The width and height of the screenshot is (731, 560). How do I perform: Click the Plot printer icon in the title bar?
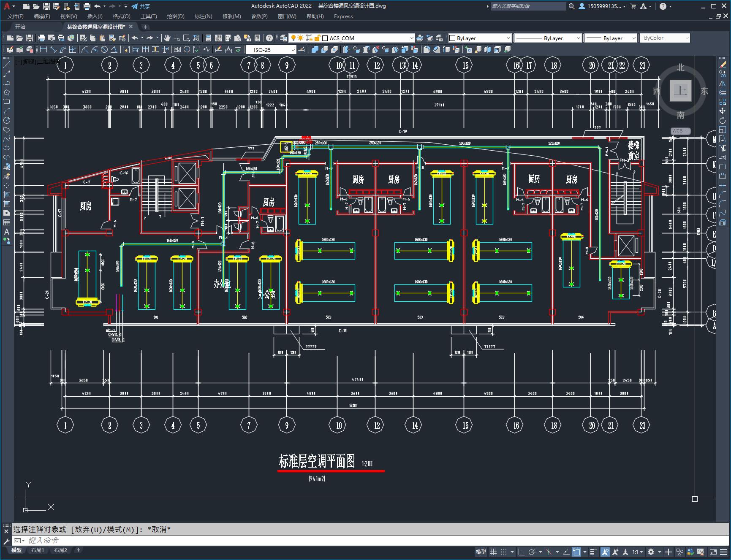pyautogui.click(x=87, y=6)
